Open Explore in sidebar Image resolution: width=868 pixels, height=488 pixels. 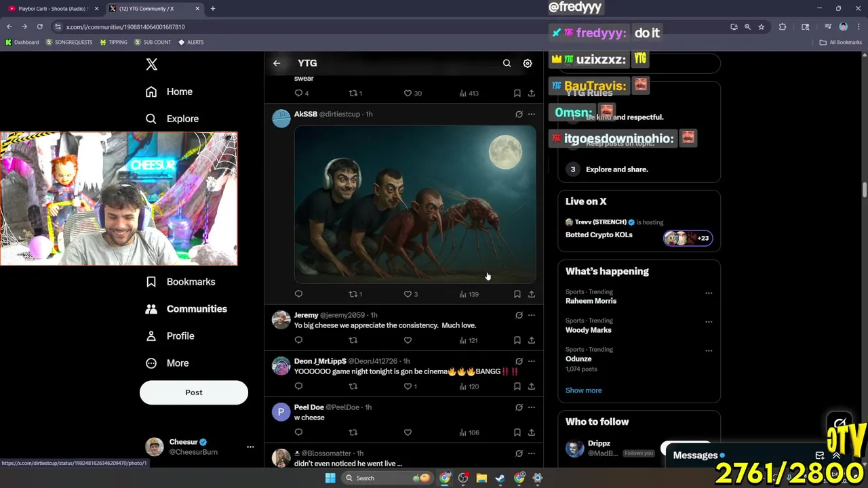point(172,119)
